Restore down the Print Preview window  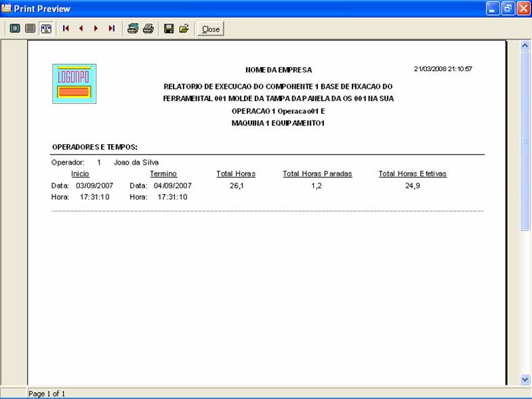[x=508, y=9]
